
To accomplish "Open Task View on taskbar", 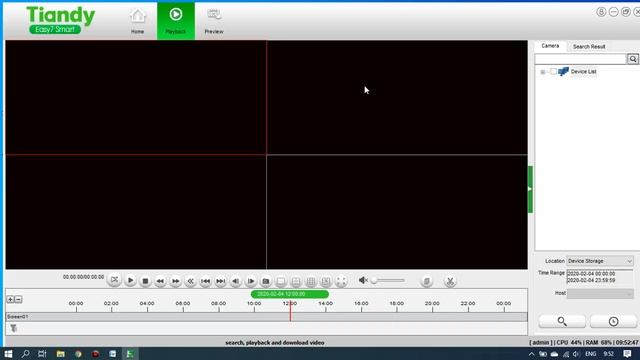I will point(42,354).
